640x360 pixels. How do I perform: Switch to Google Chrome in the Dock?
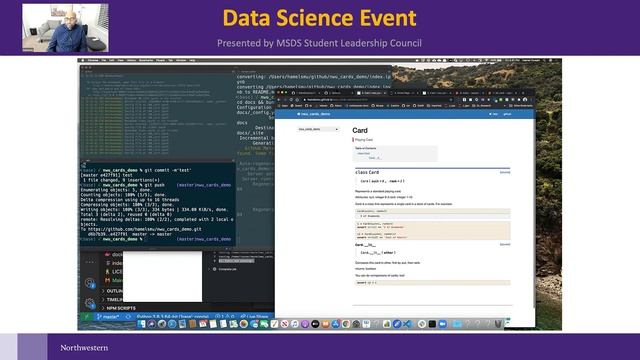click(346, 324)
